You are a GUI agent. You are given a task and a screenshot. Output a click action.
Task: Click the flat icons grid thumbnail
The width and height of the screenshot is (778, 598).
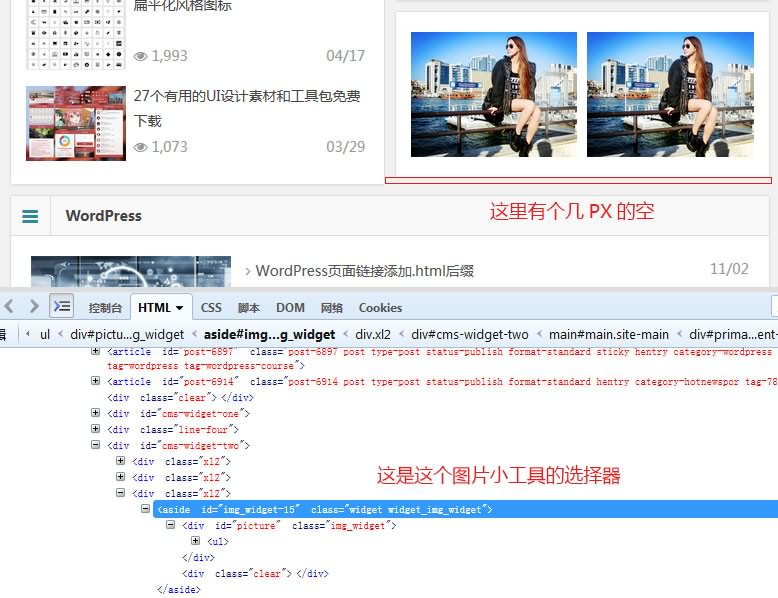coord(76,34)
